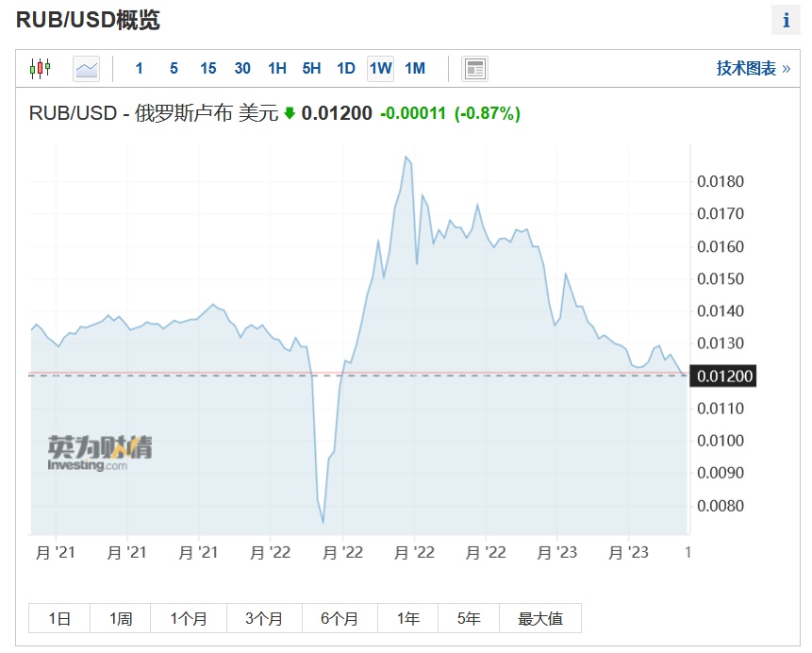Switch to the 1M interval
This screenshot has height=653, width=812.
[415, 68]
